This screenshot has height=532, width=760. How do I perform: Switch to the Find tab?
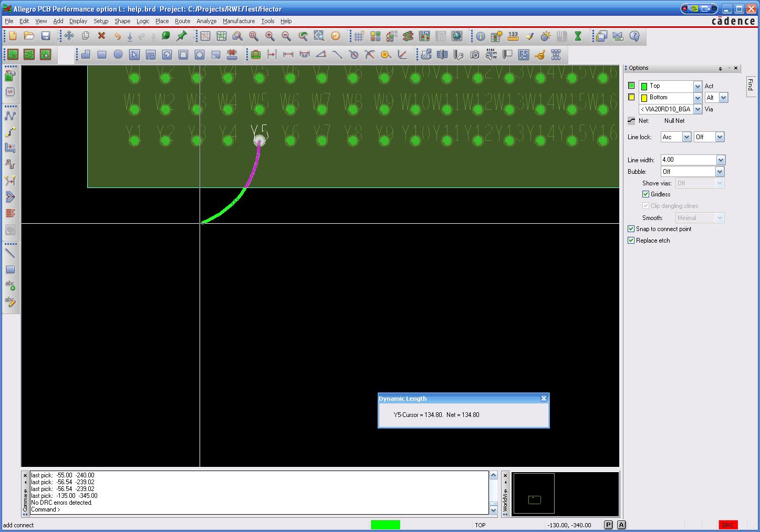tap(750, 85)
